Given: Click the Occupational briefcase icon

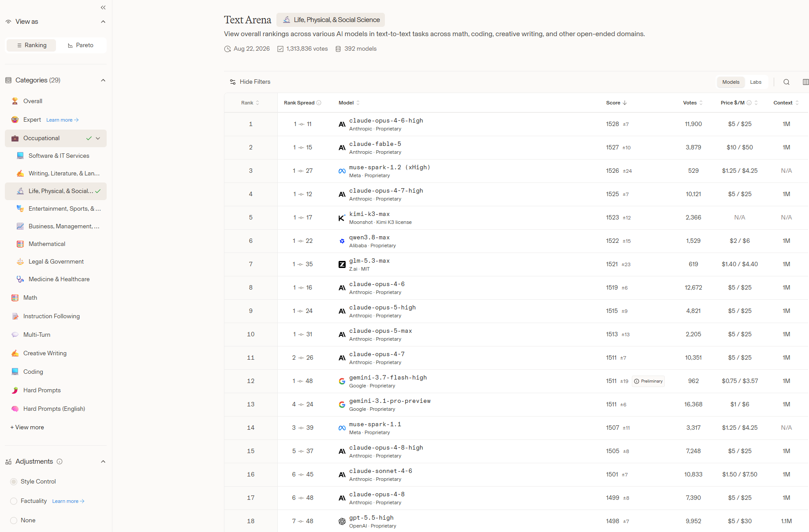Looking at the screenshot, I should click(15, 138).
